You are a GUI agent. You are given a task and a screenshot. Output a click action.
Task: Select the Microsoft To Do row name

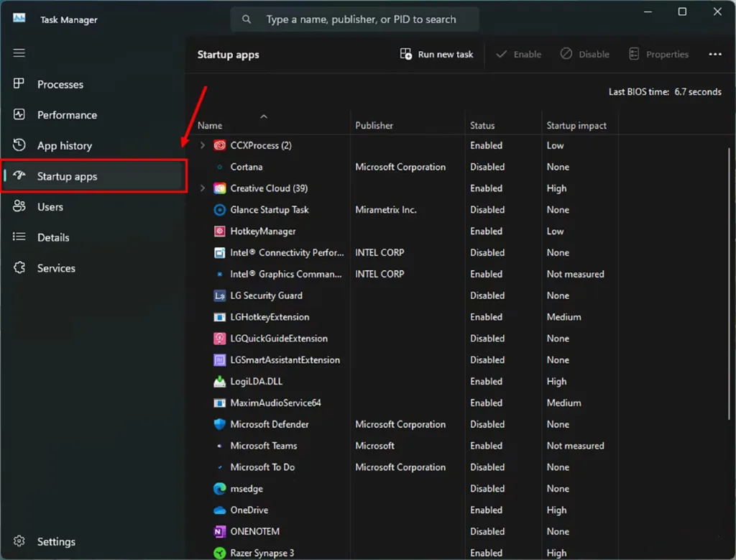click(262, 467)
